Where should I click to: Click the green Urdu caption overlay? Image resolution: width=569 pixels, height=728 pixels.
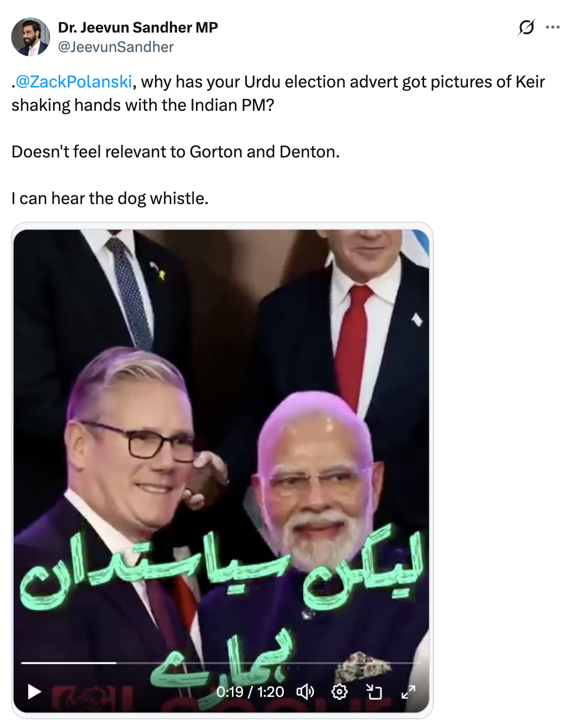click(x=221, y=607)
